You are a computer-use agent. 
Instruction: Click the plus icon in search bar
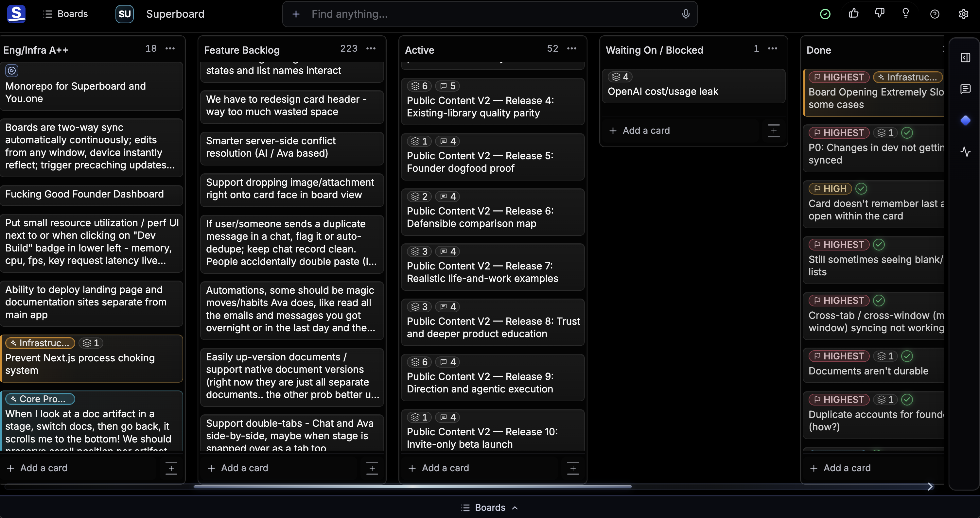click(x=296, y=14)
